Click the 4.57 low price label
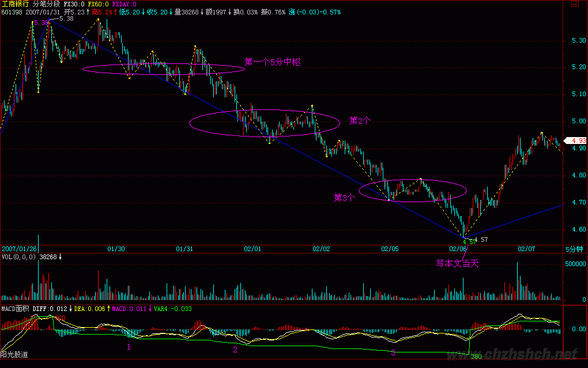Screen dimensions: 588x368 [x=481, y=240]
